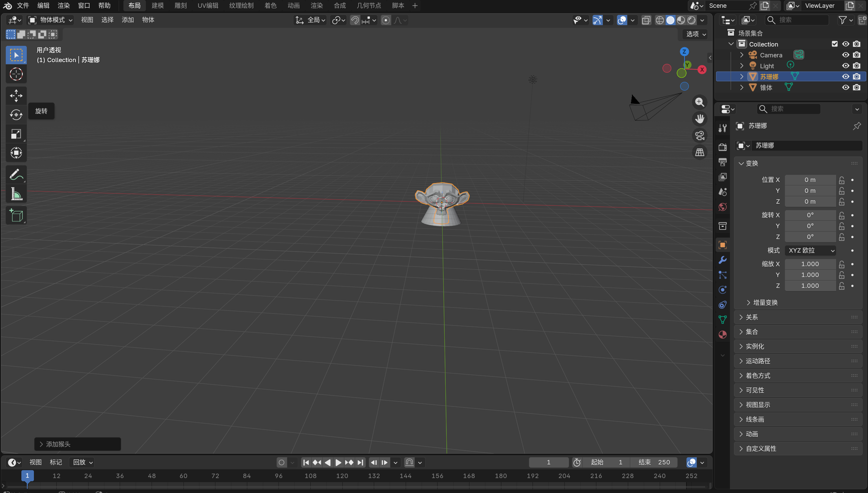Click the Add Cube tool
This screenshot has height=493, width=868.
coord(16,215)
